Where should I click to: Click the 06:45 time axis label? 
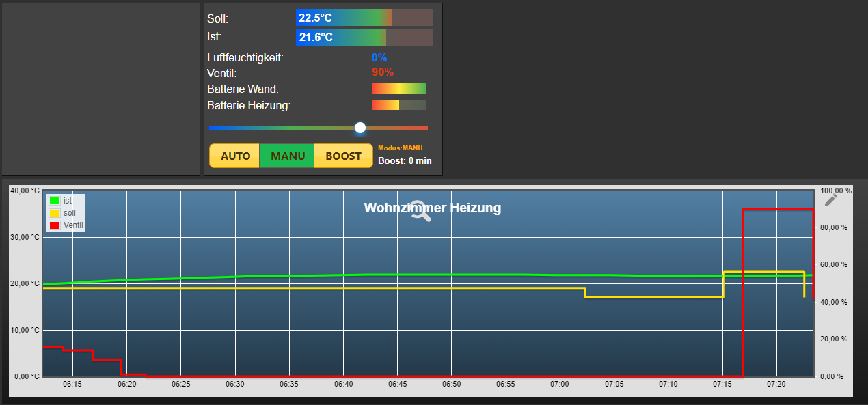tap(398, 385)
